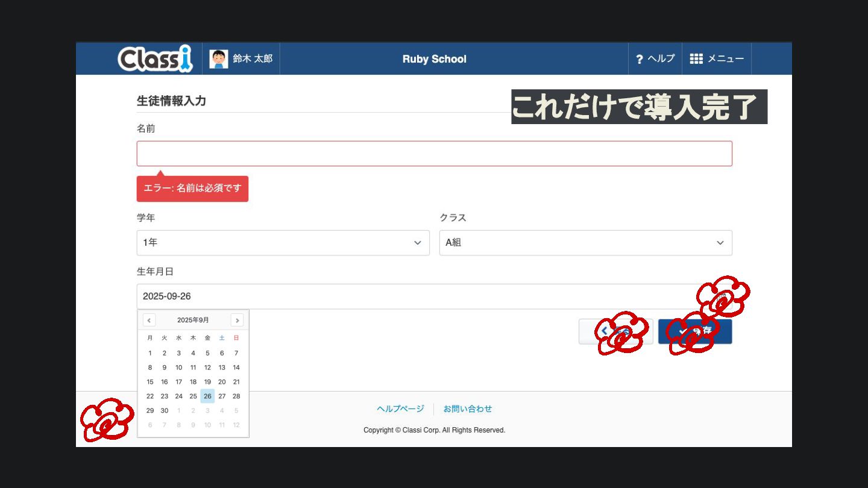Select date 21 in the calendar
The height and width of the screenshot is (488, 868).
coord(236,382)
